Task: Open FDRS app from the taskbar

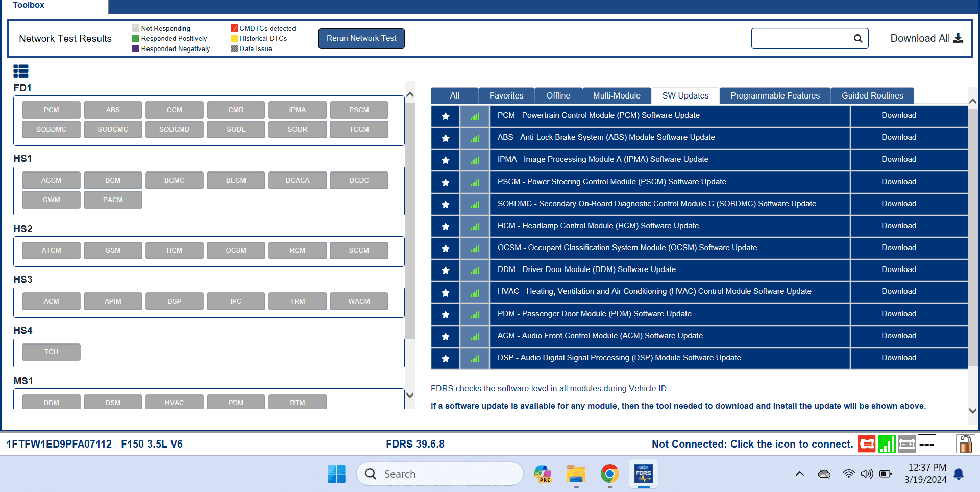Action: [x=644, y=474]
